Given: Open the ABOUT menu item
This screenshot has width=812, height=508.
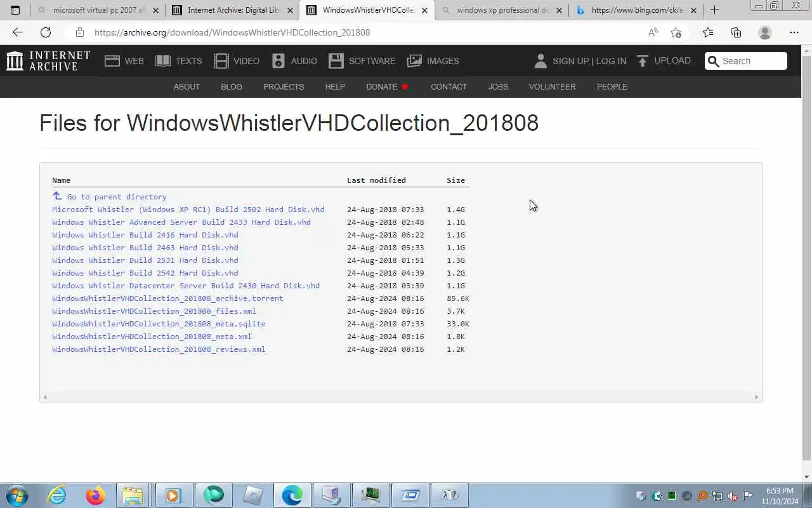Looking at the screenshot, I should click(x=187, y=86).
